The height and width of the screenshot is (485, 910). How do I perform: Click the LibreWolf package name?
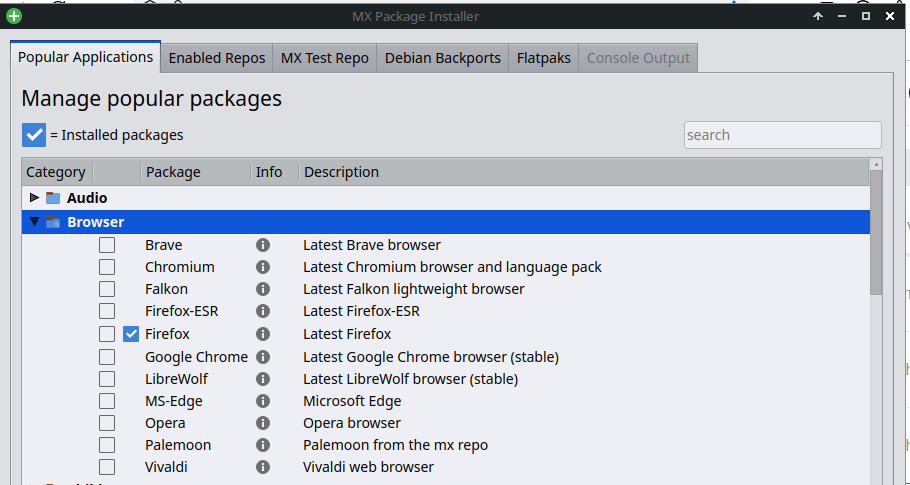pyautogui.click(x=176, y=379)
